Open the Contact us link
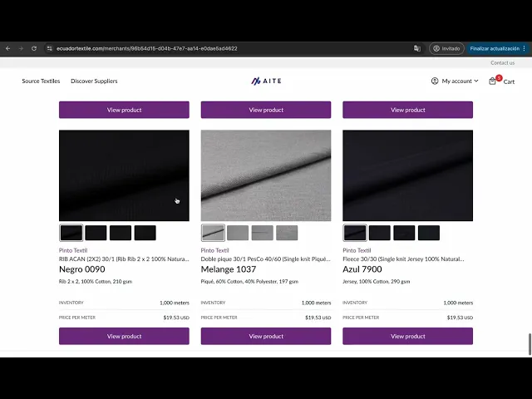Viewport: 532px width, 399px height. [502, 63]
